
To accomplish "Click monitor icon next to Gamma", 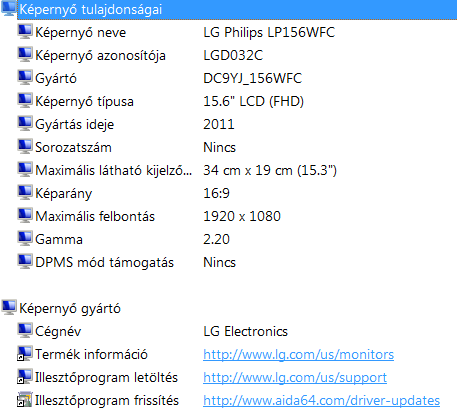I will [x=25, y=239].
